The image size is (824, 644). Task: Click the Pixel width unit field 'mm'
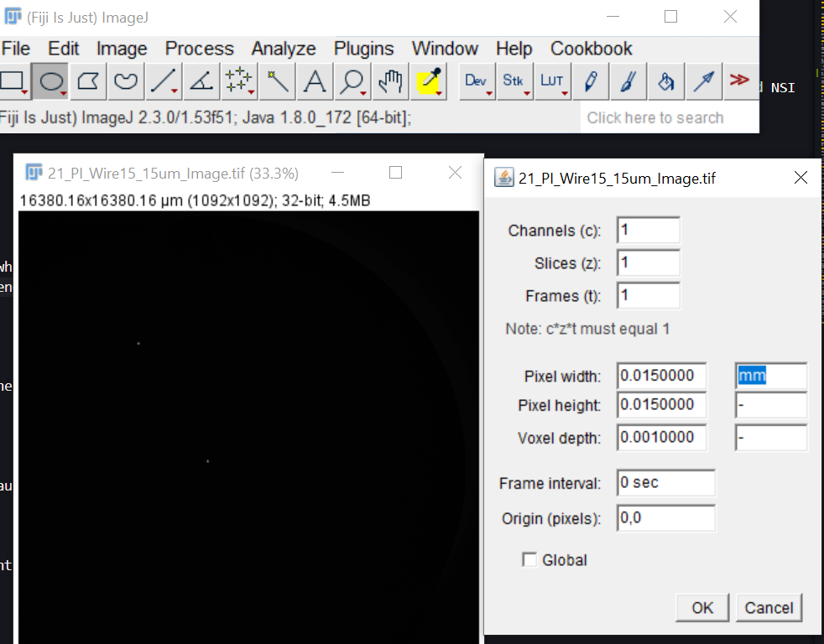tap(770, 376)
